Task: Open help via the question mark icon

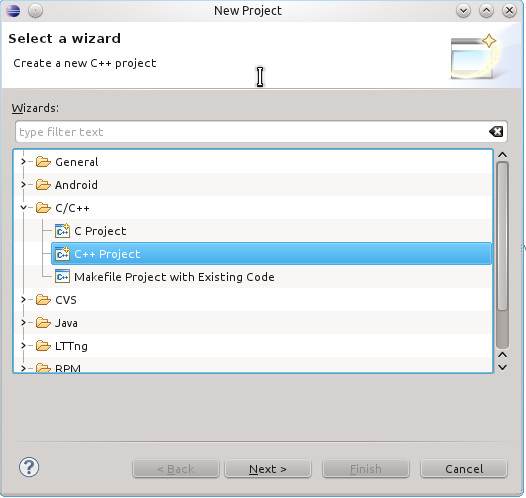Action: pos(29,466)
